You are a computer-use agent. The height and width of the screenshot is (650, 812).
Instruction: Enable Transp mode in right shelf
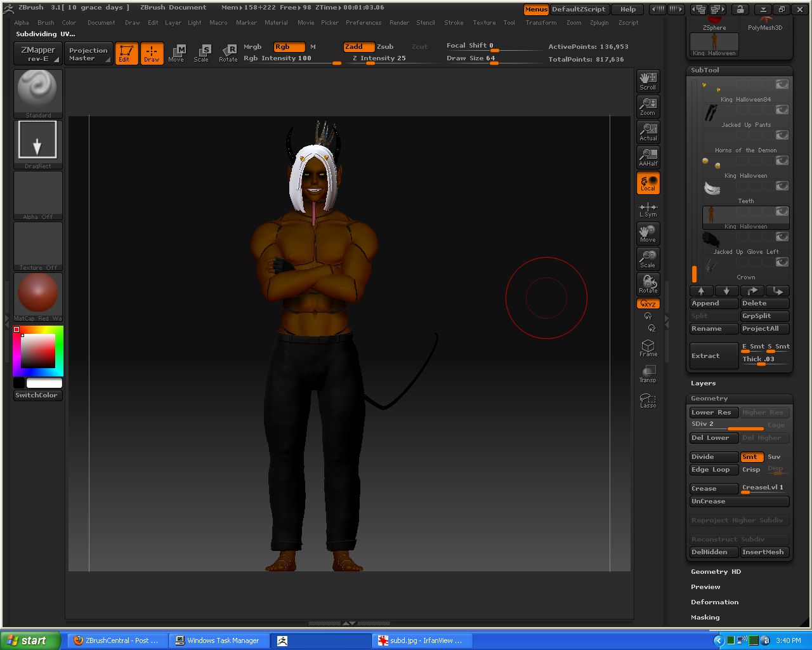648,373
